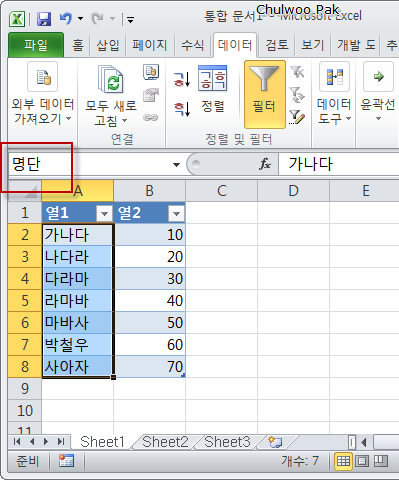This screenshot has height=480, width=399.
Task: Sort descending with 흙↓ icon
Action: click(x=182, y=109)
